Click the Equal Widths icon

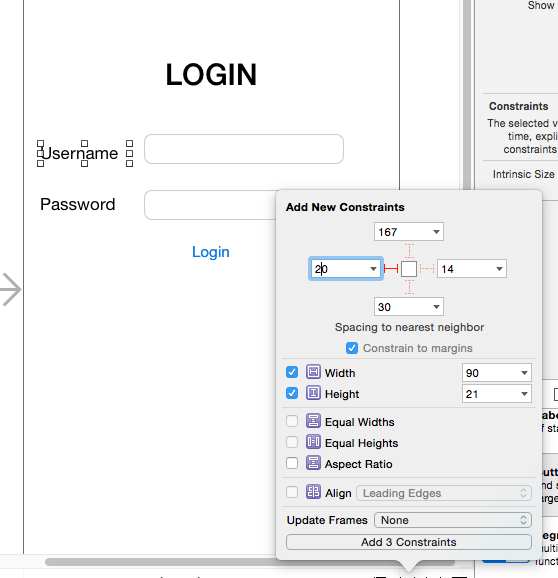[313, 421]
